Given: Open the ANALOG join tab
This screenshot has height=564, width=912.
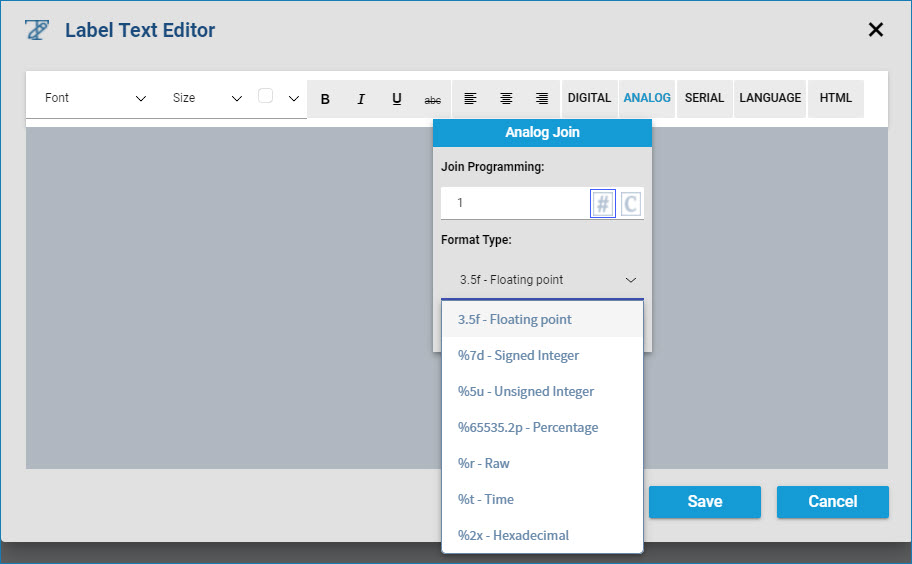Looking at the screenshot, I should (x=647, y=98).
